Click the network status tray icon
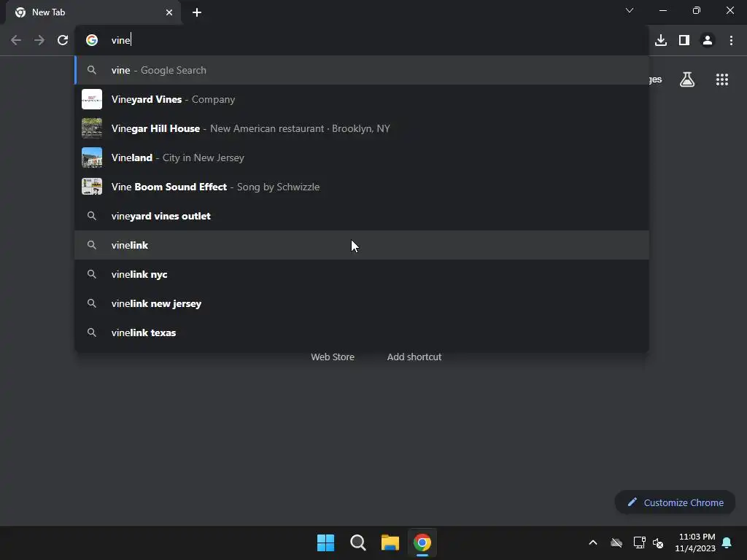Image resolution: width=747 pixels, height=560 pixels. pos(639,542)
